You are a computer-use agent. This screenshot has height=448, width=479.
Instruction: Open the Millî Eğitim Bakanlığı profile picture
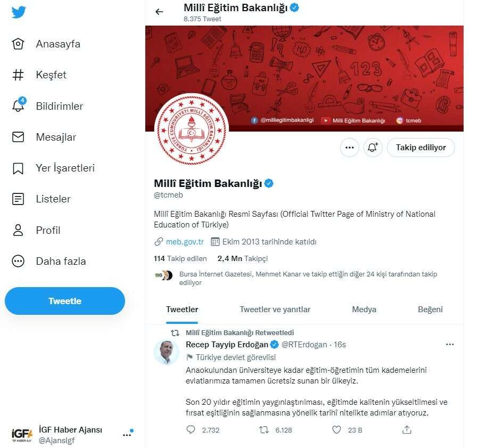[x=191, y=129]
